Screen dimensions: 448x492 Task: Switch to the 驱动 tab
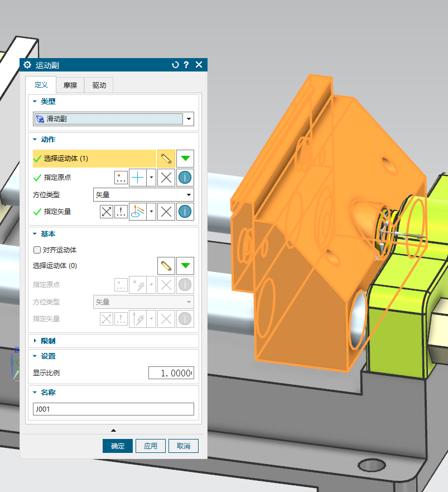pos(99,85)
